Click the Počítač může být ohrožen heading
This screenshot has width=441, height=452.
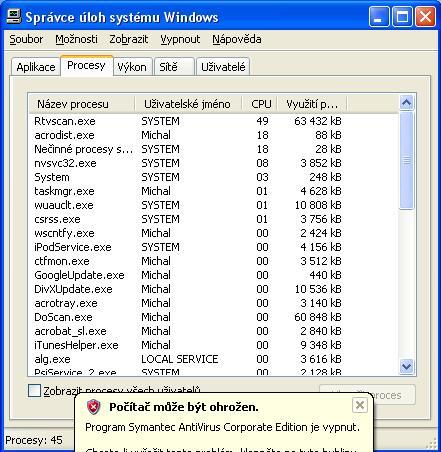point(184,407)
